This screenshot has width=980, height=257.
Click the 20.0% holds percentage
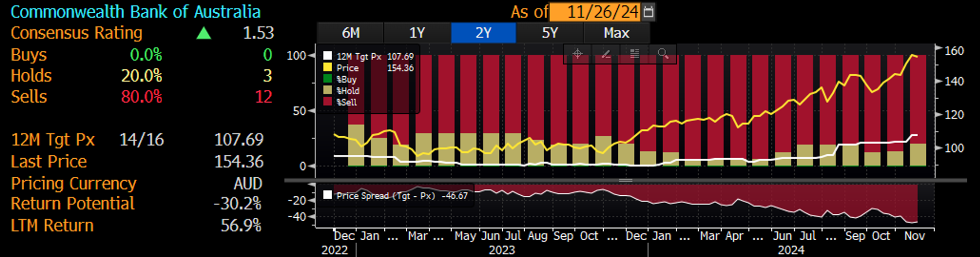(141, 76)
